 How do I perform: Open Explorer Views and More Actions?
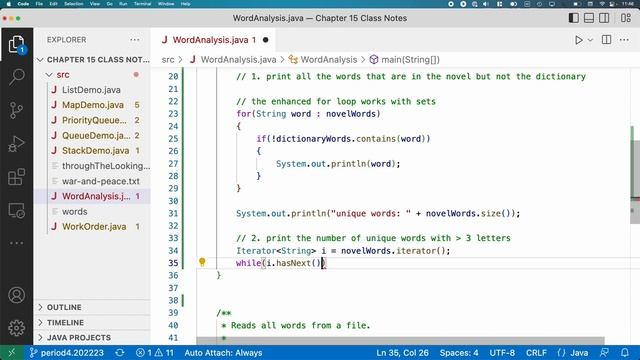135,40
